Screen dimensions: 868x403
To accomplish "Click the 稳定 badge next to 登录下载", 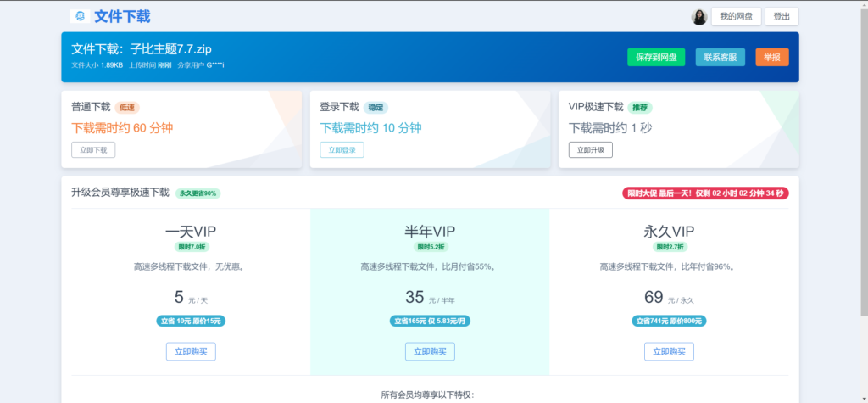I will 376,108.
